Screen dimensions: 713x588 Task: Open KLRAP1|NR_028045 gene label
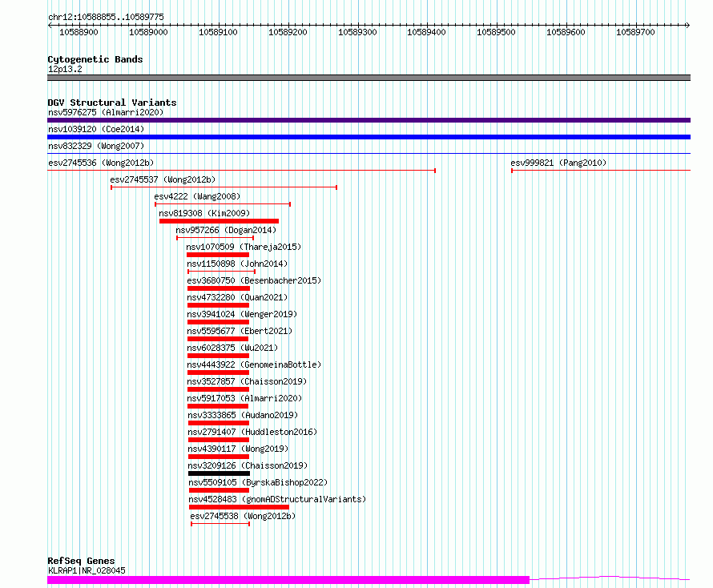click(87, 570)
